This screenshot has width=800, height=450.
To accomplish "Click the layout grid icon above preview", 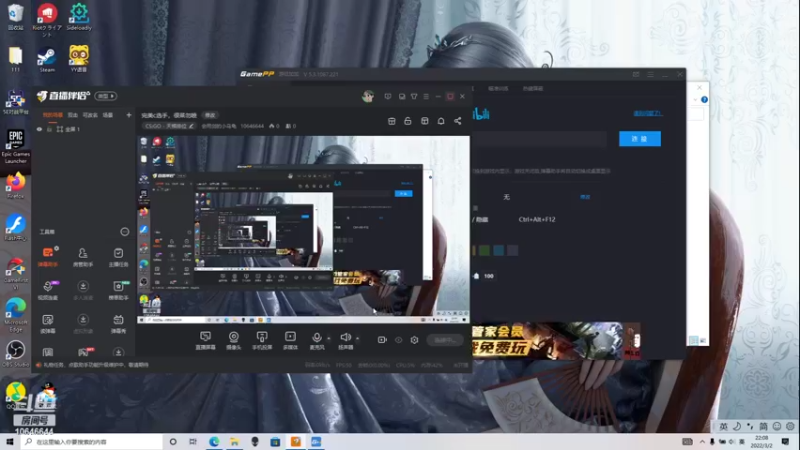I will coord(424,121).
